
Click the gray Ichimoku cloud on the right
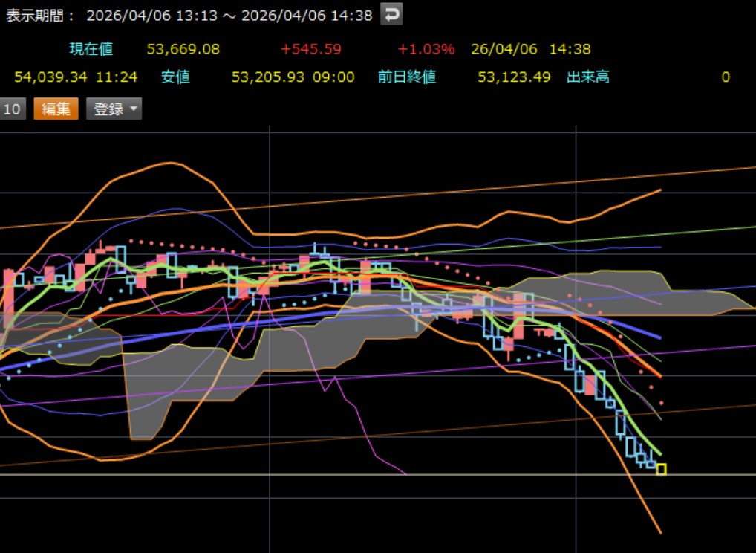click(594, 291)
